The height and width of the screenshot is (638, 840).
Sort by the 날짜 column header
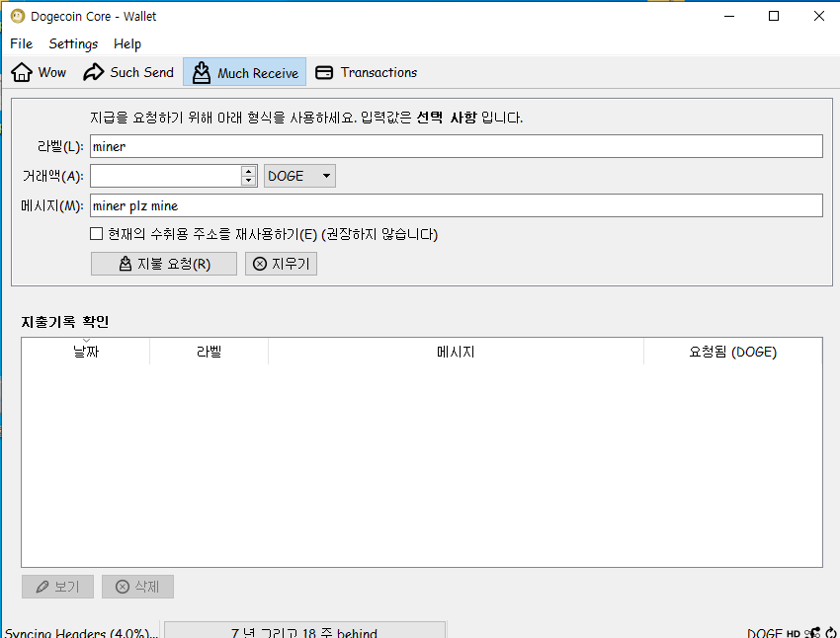click(x=86, y=352)
